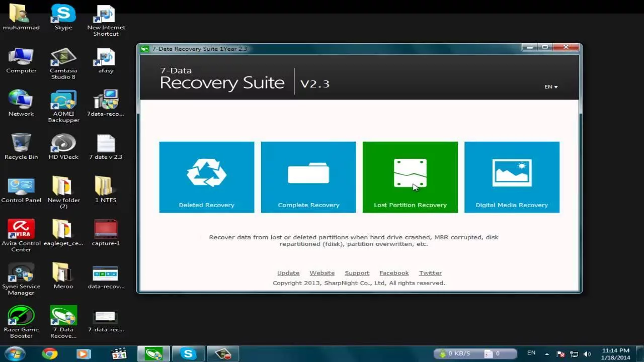Open the Deleted Recovery tile
644x362 pixels.
(x=206, y=177)
